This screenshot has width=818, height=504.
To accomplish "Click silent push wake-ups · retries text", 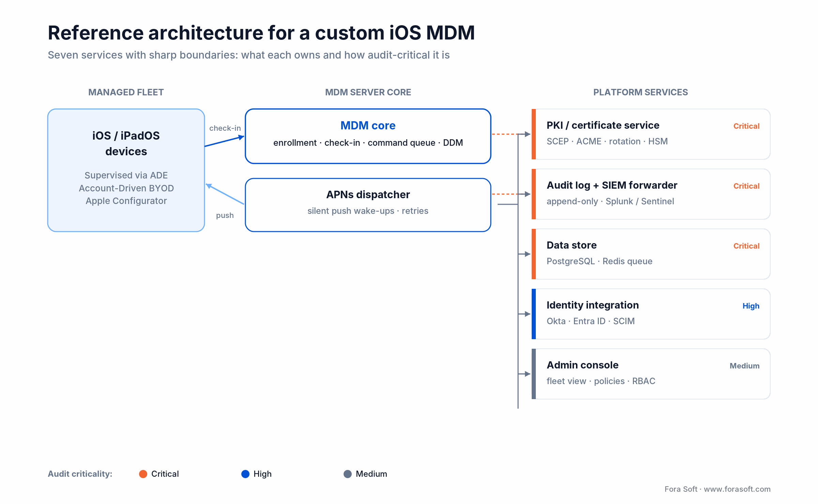I will (368, 211).
